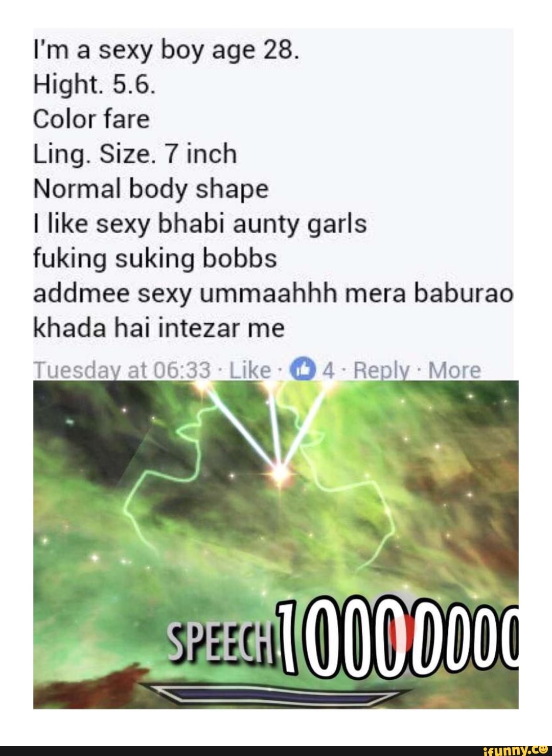Select the 'Normal body shape' line
This screenshot has height=756, width=552.
151,189
